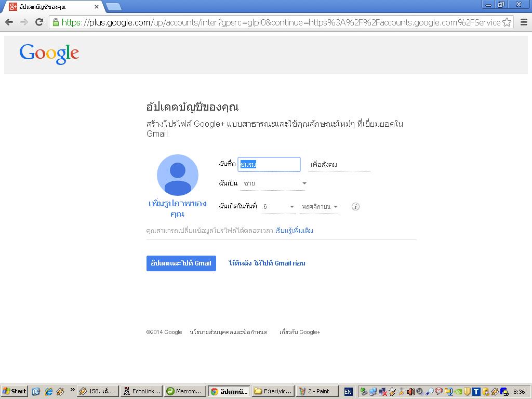Click the first quick launch icon next to Start
Viewport: 532px width, 399px height.
(36, 391)
